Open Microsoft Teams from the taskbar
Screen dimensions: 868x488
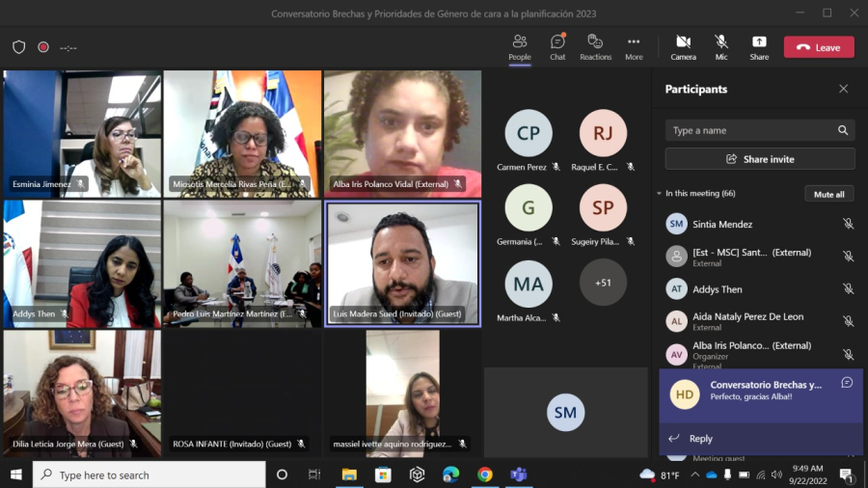(x=518, y=474)
